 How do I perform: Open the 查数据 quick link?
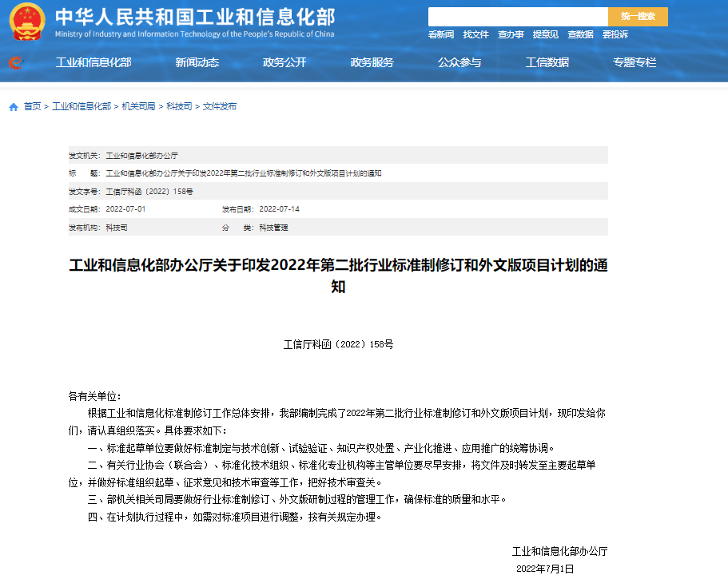[x=581, y=35]
